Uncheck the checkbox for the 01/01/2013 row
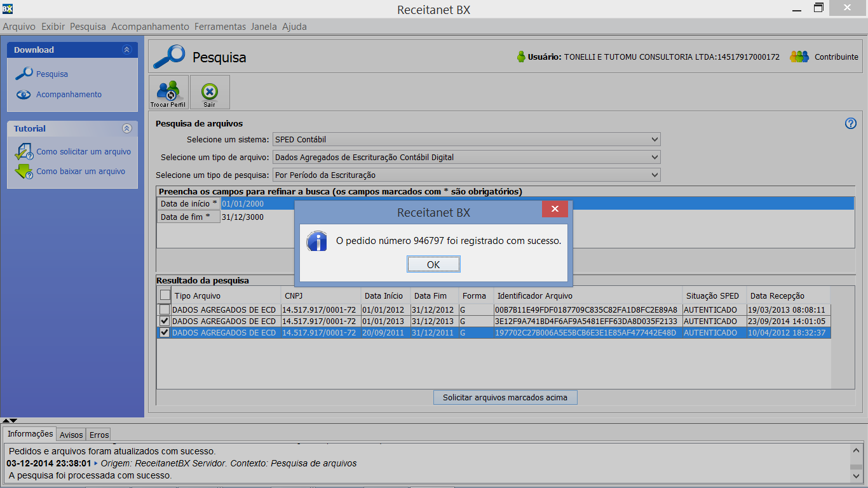 tap(165, 321)
